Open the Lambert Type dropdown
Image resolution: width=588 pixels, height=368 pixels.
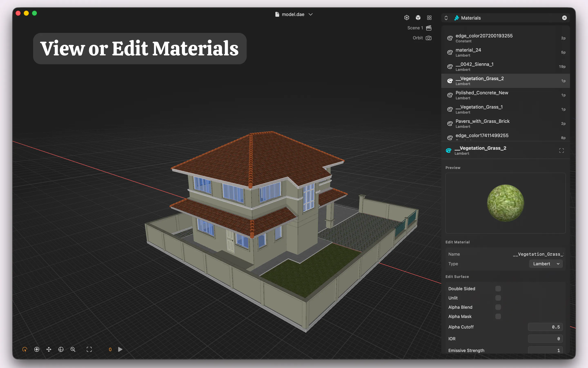coord(546,264)
